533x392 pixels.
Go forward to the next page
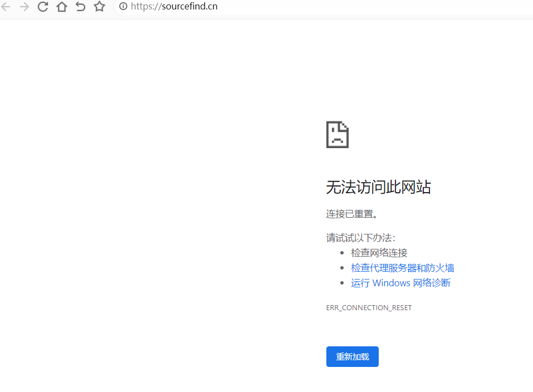25,7
